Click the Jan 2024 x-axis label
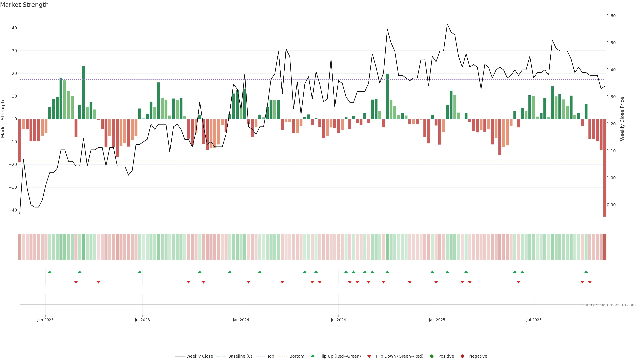The height and width of the screenshot is (362, 644). pos(241,320)
